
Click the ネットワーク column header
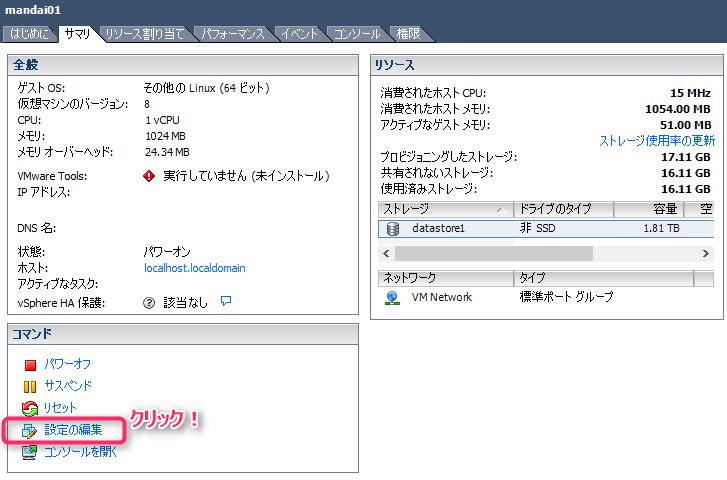point(446,278)
